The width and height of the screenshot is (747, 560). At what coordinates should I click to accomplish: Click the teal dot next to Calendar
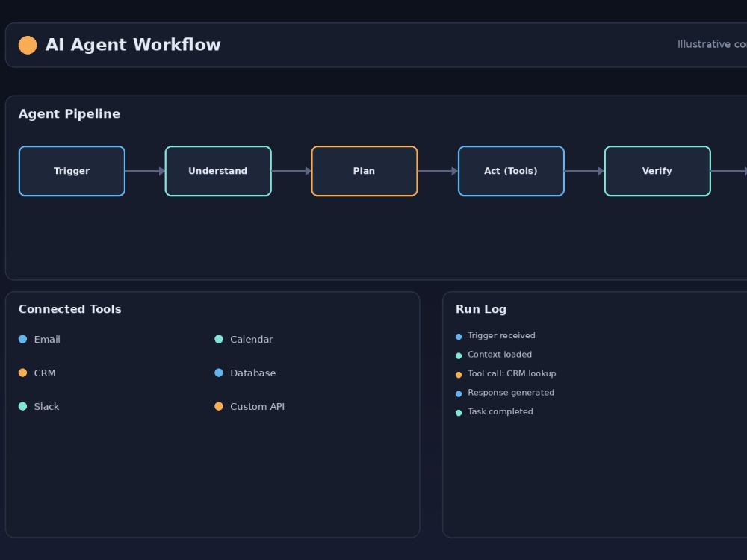coord(219,339)
